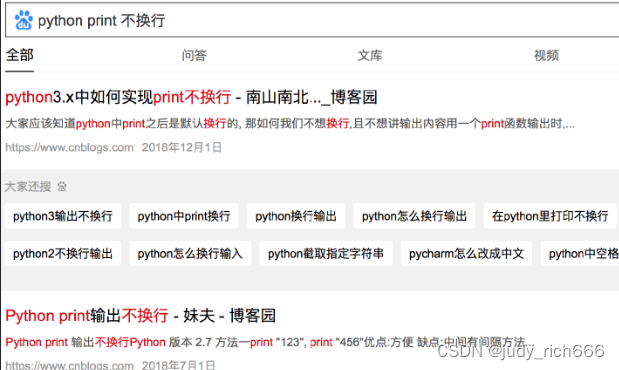Screen dimensions: 619x370
Task: Click related search python中空格
Action: coord(580,254)
